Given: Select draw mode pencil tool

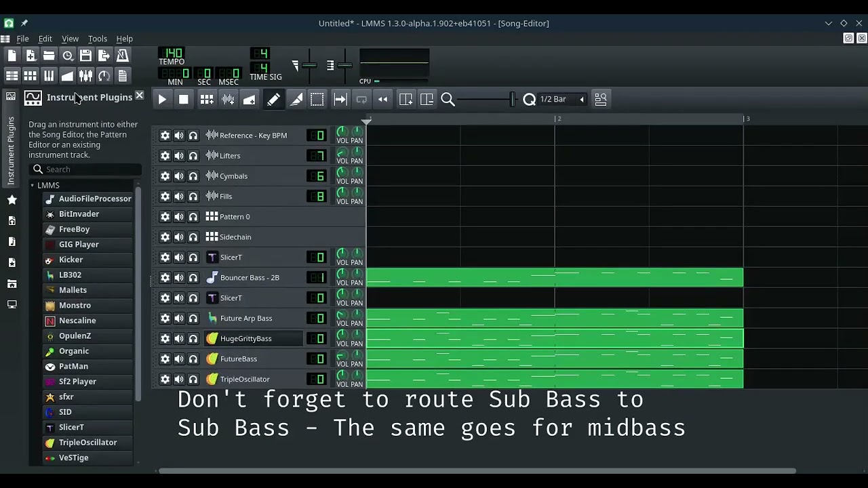Looking at the screenshot, I should (x=273, y=100).
